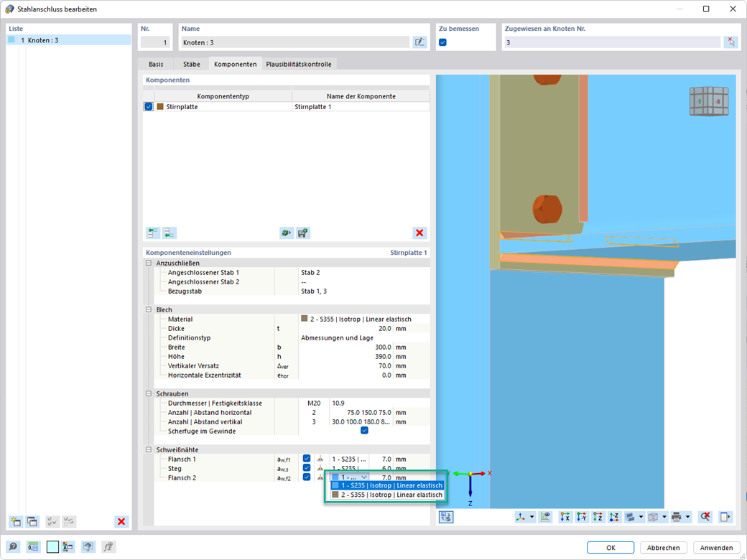The width and height of the screenshot is (747, 560).
Task: Click the select all checkmarks icon in Liste
Action: 52,521
